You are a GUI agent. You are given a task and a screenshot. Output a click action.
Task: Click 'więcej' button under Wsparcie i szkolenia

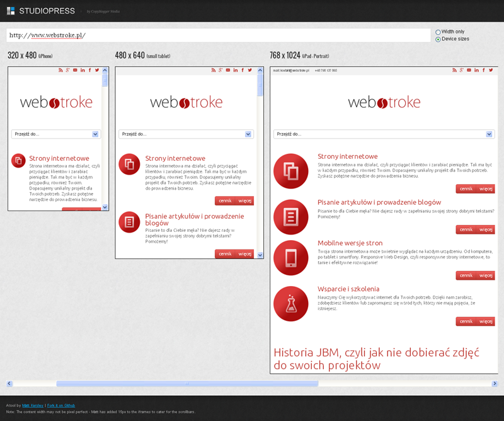coord(486,321)
